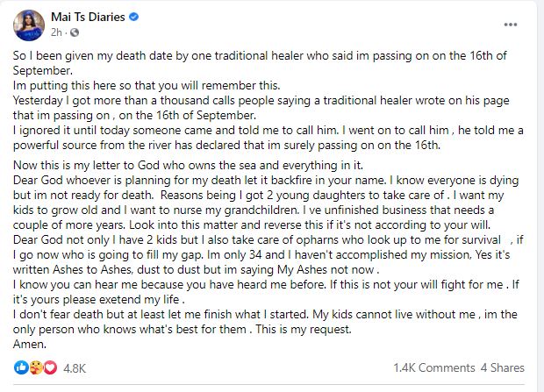Click the opening sentence about death date
The height and width of the screenshot is (392, 544).
pyautogui.click(x=260, y=63)
